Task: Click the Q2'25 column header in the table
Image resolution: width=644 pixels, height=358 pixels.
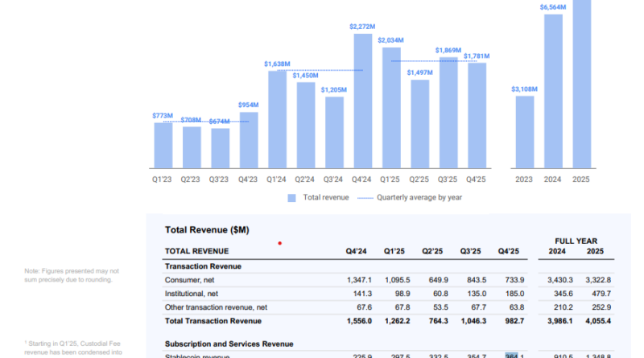Action: coord(435,251)
